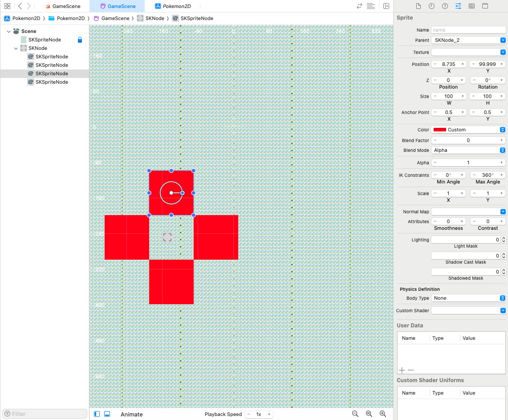The height and width of the screenshot is (420, 508).
Task: Toggle lock on first SKSpriteNode
Action: pos(80,40)
